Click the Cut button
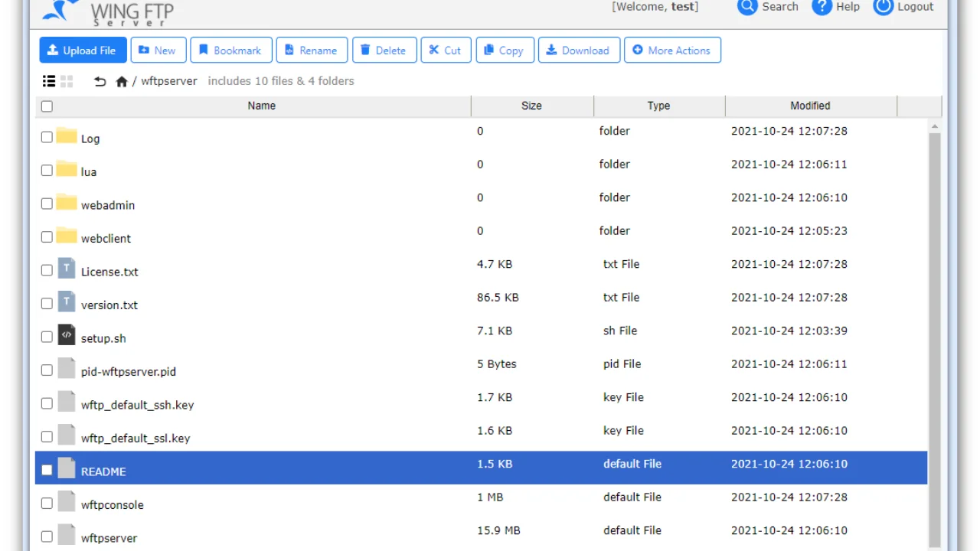The height and width of the screenshot is (551, 980). (446, 50)
